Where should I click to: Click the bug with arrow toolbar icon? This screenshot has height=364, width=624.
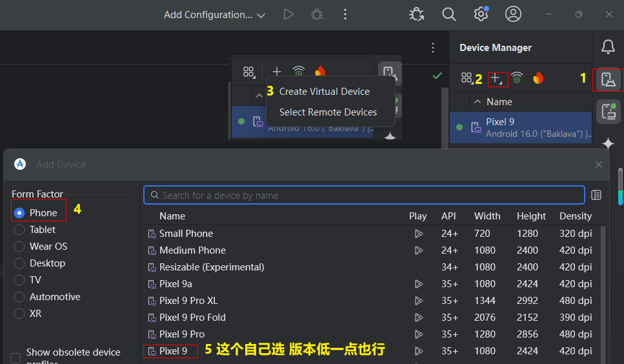tap(417, 14)
